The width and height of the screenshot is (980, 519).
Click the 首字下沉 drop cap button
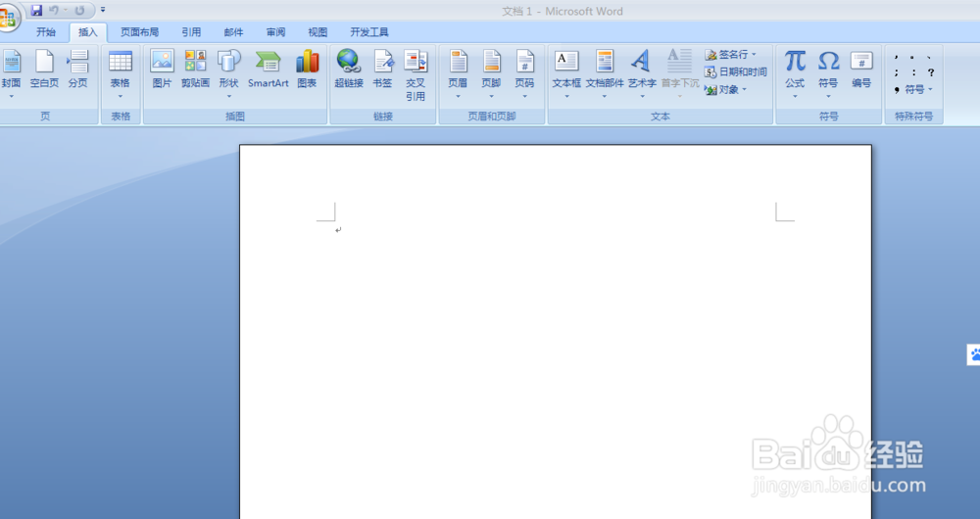point(680,73)
